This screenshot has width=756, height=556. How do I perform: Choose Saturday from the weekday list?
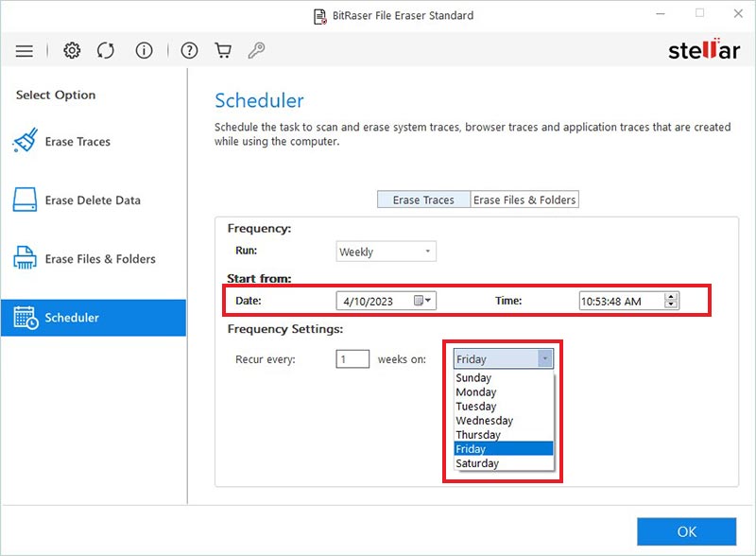coord(504,462)
